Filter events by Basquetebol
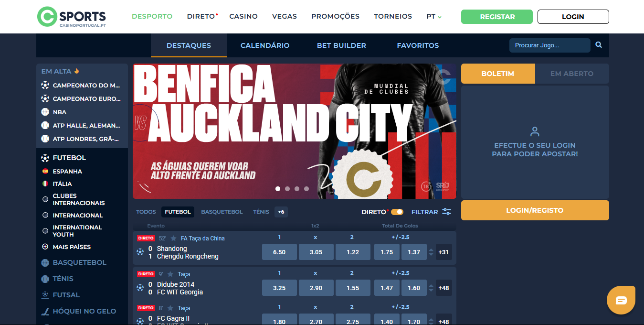The image size is (644, 325). coord(222,212)
